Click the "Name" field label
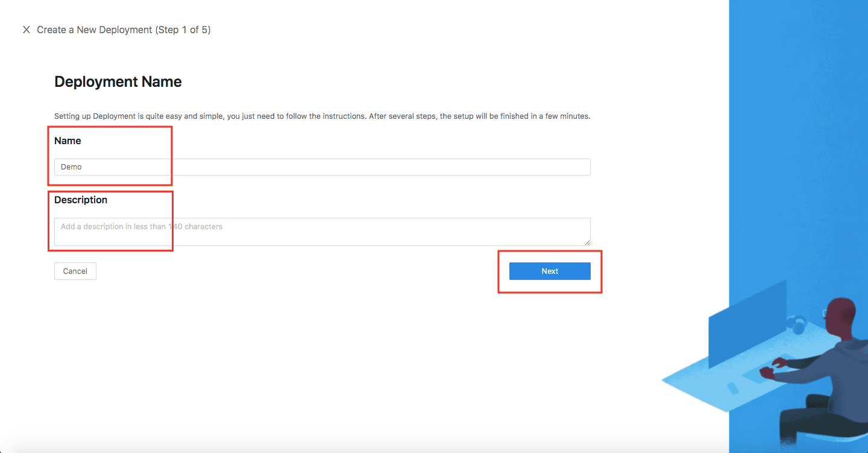Screen dimensions: 868x453 click(68, 141)
